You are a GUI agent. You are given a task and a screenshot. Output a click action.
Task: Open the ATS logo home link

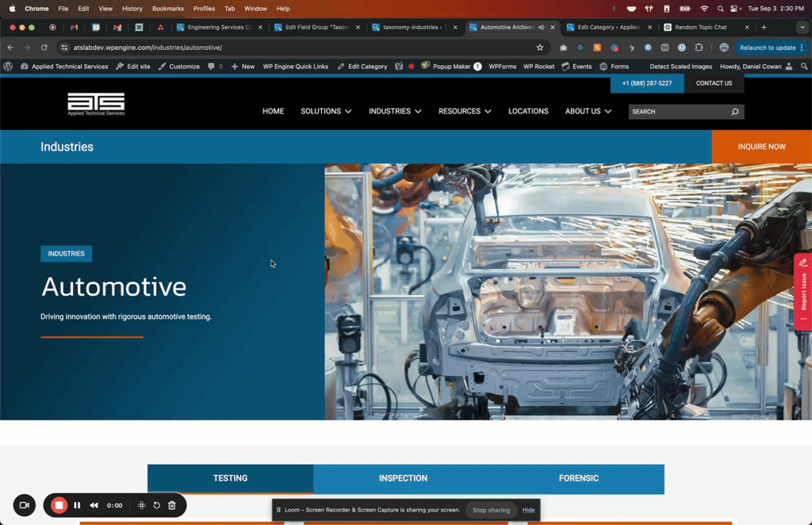pos(96,104)
